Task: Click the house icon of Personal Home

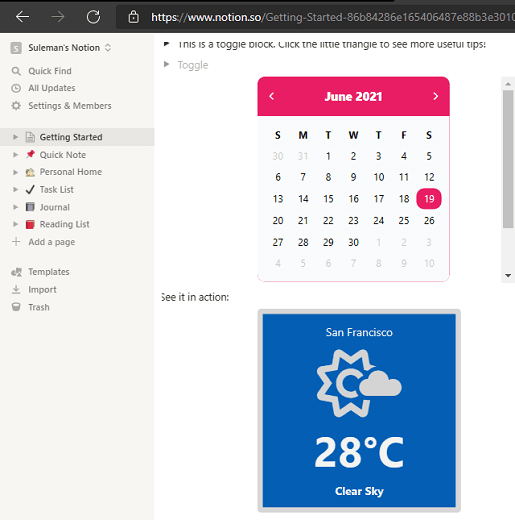Action: tap(30, 172)
